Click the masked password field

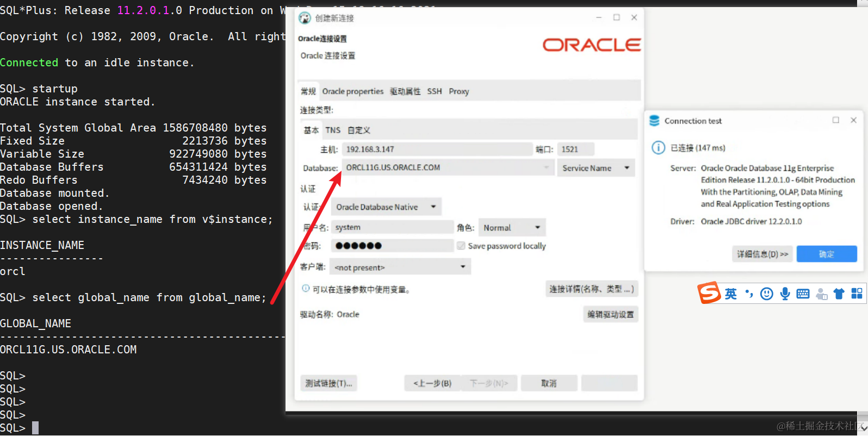pyautogui.click(x=392, y=246)
